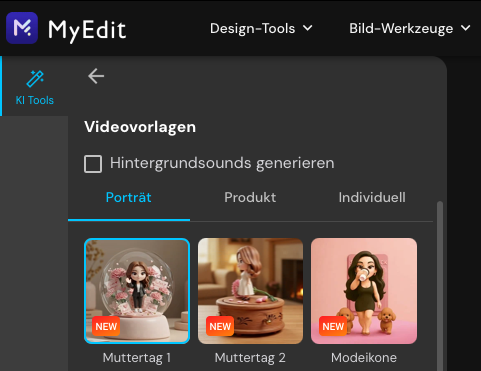This screenshot has width=481, height=371.
Task: Switch to the Produkt tab
Action: coord(250,197)
